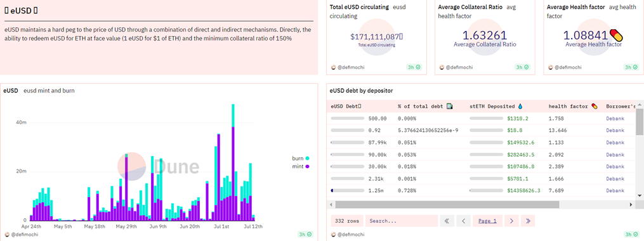This screenshot has width=644, height=241.
Task: Click the debt bar in the 1.25m row
Action: (348, 190)
